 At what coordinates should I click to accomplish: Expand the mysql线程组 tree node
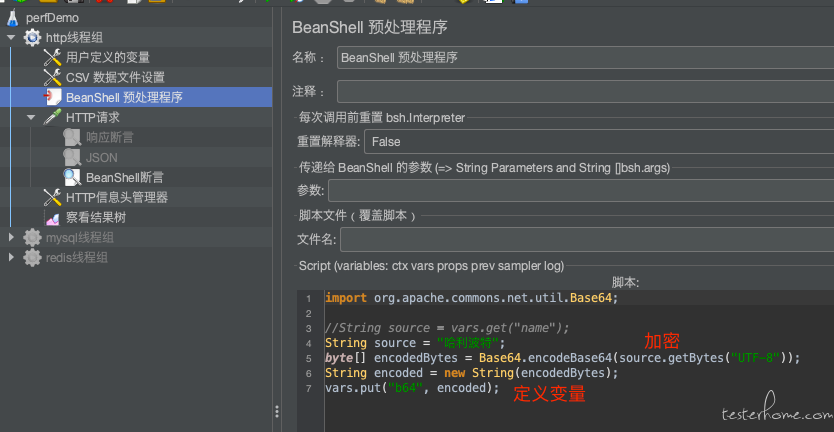11,237
